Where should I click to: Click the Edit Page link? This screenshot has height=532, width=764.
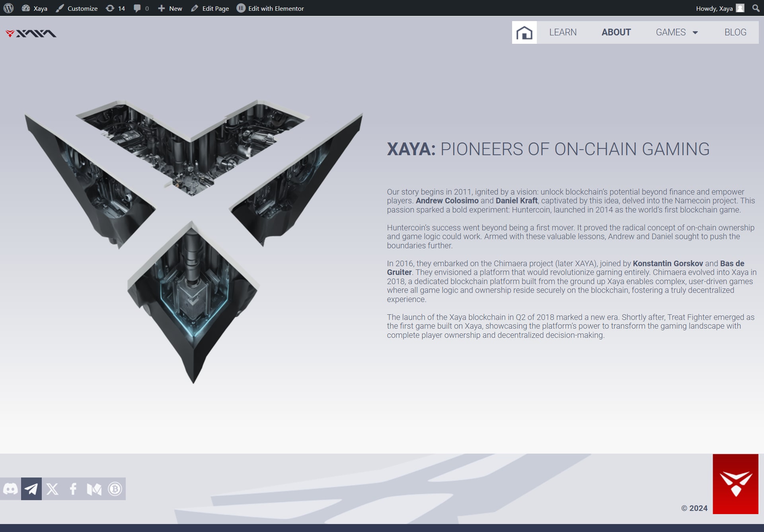click(x=210, y=8)
